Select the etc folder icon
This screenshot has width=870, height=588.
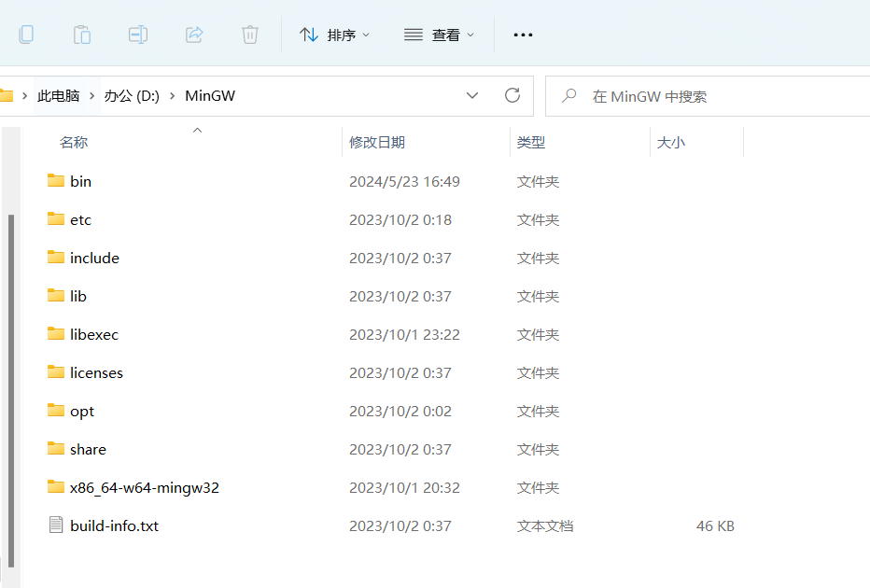tap(55, 218)
